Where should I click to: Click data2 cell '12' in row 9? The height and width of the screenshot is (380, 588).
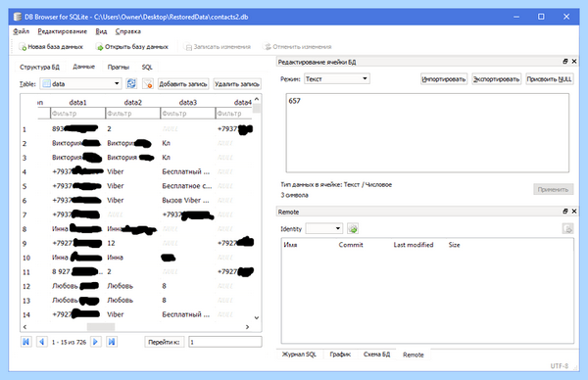tap(132, 243)
